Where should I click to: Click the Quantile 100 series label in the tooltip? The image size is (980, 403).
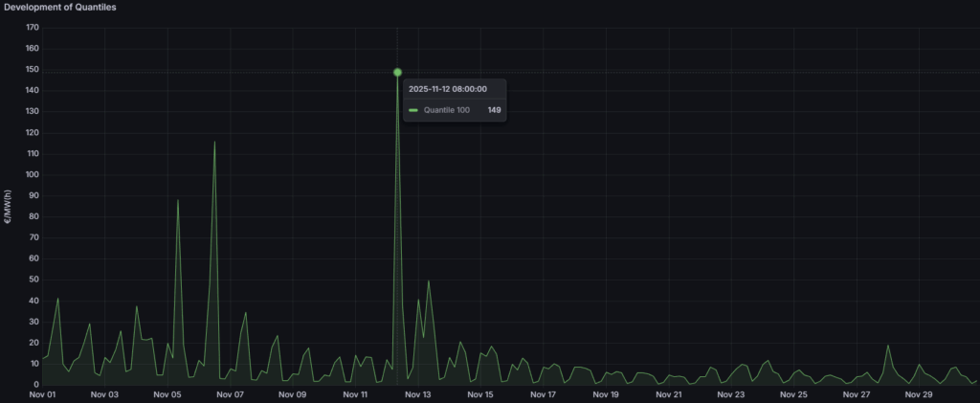click(x=446, y=110)
